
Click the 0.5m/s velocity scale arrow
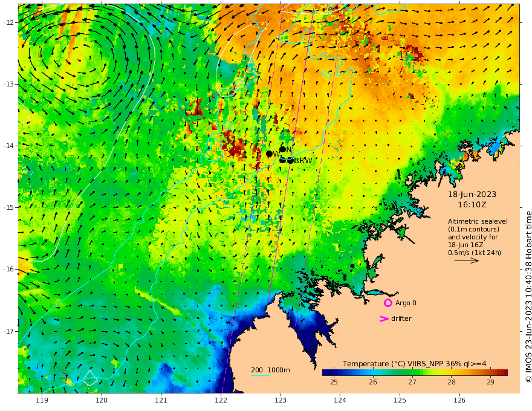pyautogui.click(x=467, y=261)
